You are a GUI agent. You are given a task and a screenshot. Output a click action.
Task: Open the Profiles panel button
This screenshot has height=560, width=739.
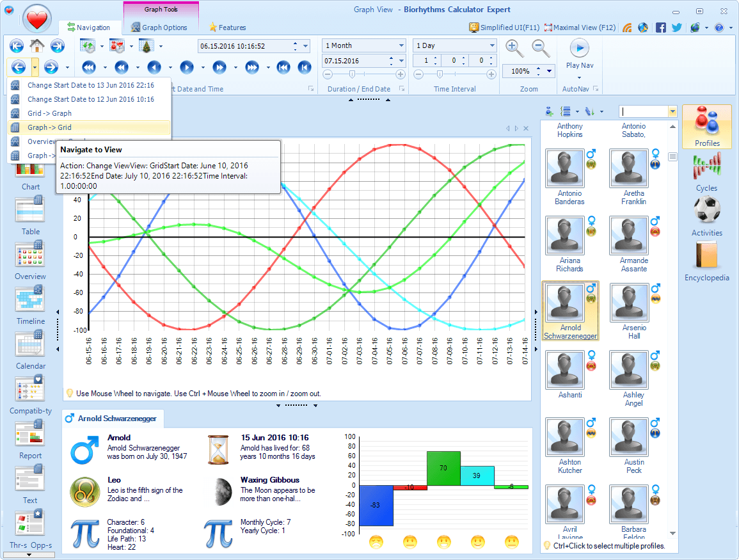[707, 127]
